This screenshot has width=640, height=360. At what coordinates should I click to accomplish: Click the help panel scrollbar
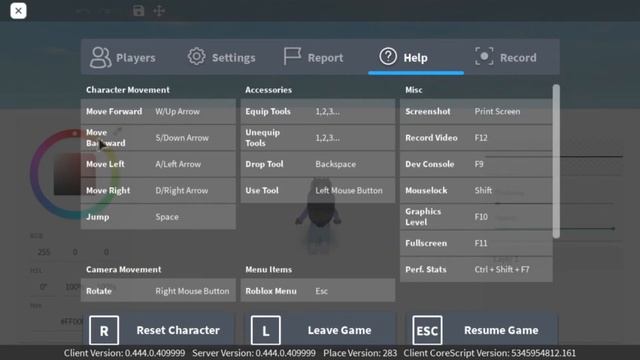pos(556,161)
